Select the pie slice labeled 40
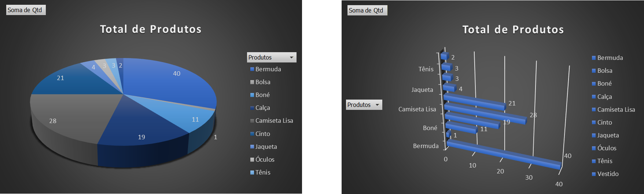Viewport: 644px width, 194px height. (x=172, y=81)
